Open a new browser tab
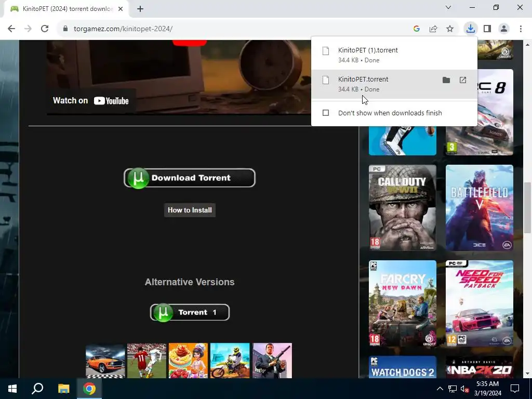Viewport: 532px width, 399px height. coord(140,9)
